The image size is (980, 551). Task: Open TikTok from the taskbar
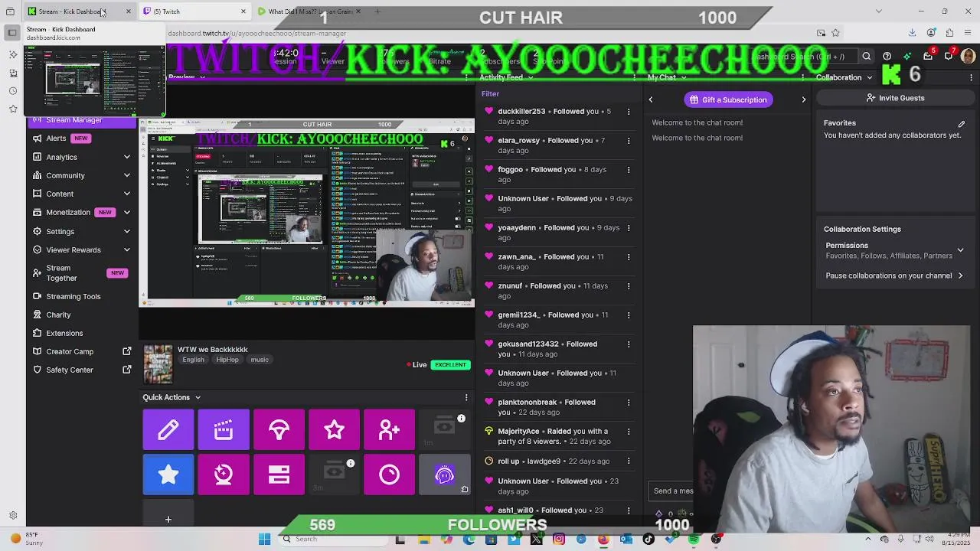pyautogui.click(x=648, y=540)
